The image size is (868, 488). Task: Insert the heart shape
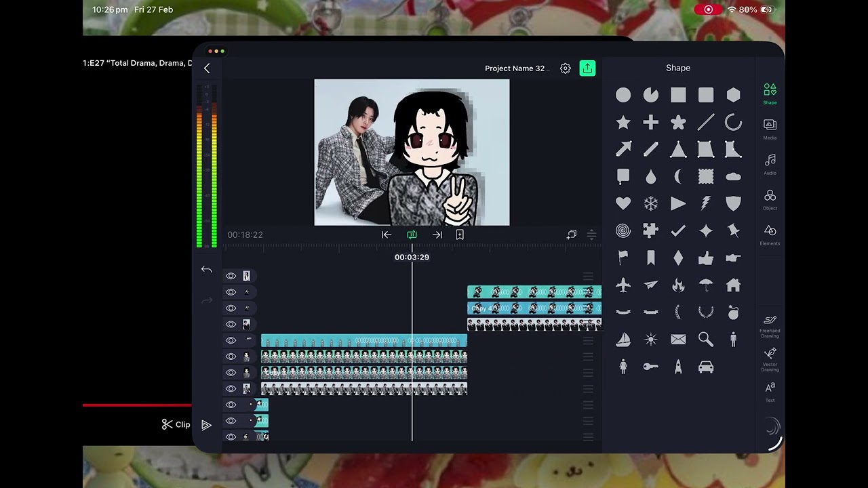pyautogui.click(x=623, y=203)
